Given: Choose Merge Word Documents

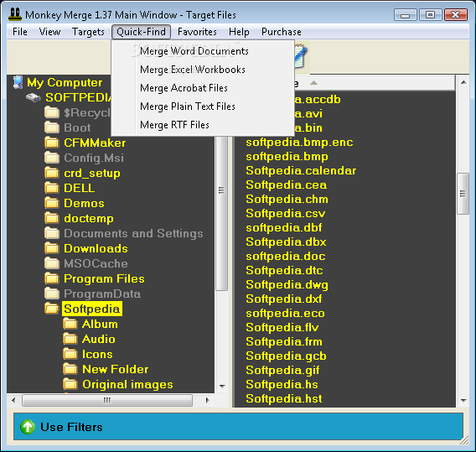Looking at the screenshot, I should coord(203,51).
